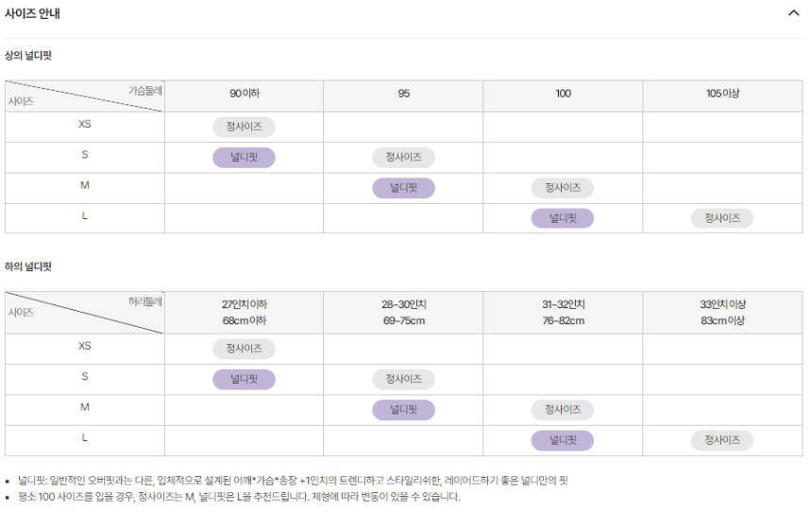
Task: Click 정사이즈 badge in 하의 L row
Action: coord(722,440)
